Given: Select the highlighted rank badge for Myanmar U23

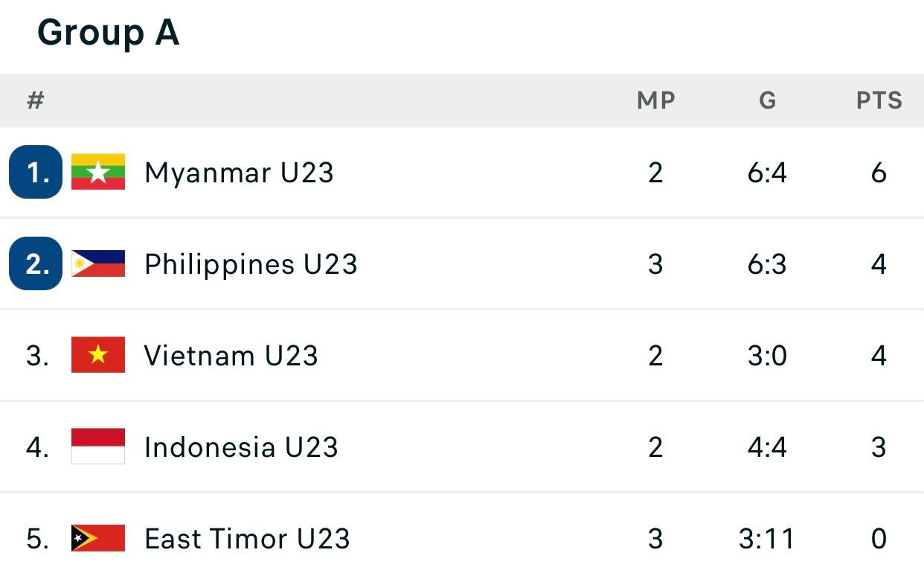Looking at the screenshot, I should click(x=35, y=173).
